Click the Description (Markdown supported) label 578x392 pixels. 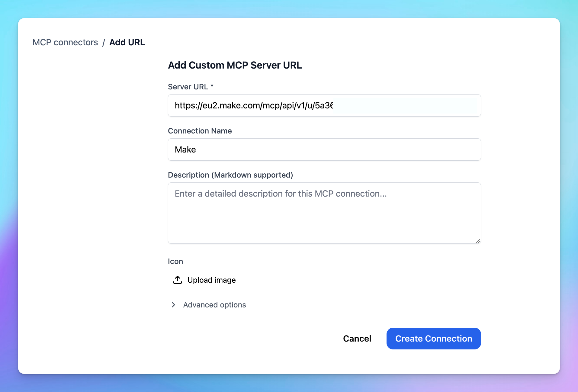(x=230, y=175)
